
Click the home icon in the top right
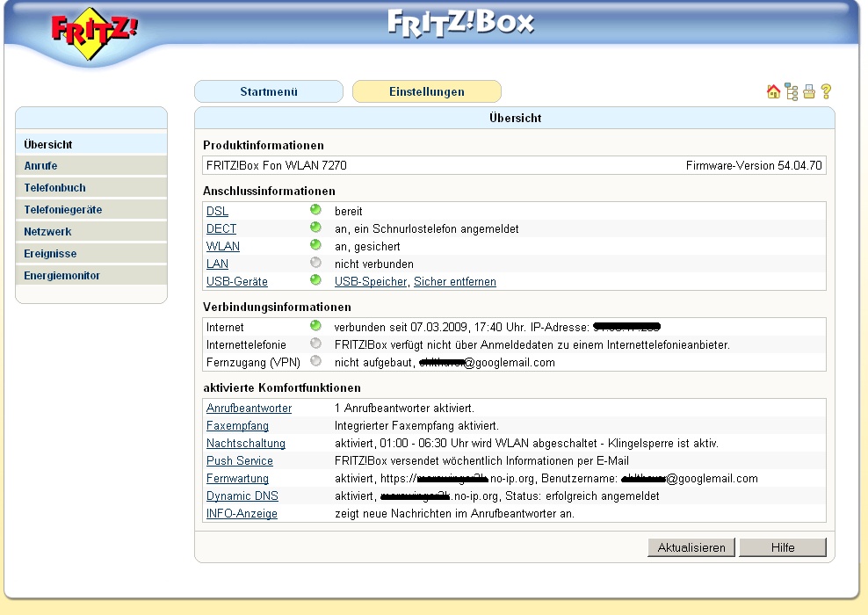(x=773, y=91)
